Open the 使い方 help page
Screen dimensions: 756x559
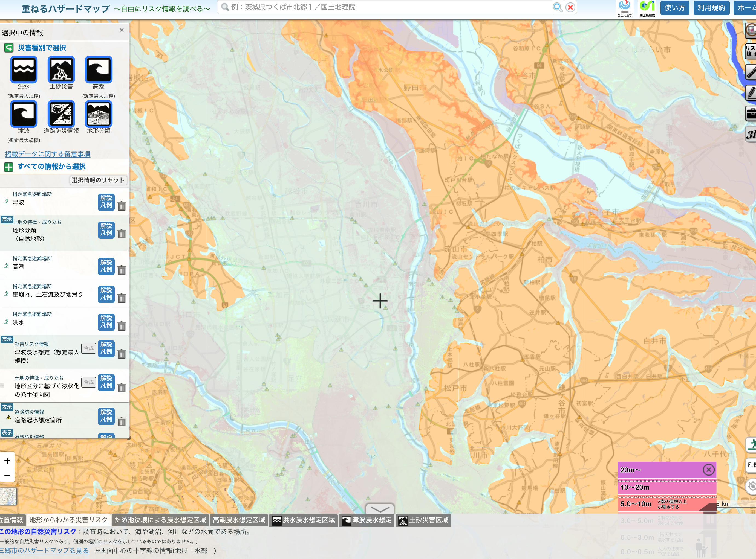coord(675,8)
